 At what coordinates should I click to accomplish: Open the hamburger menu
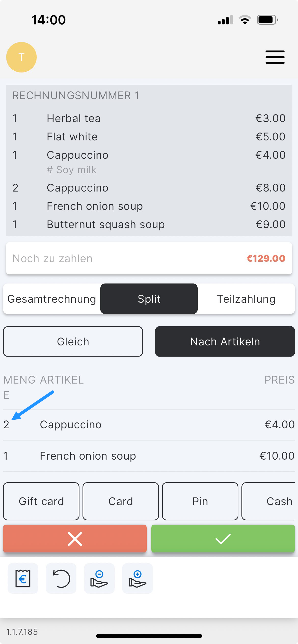[x=275, y=57]
